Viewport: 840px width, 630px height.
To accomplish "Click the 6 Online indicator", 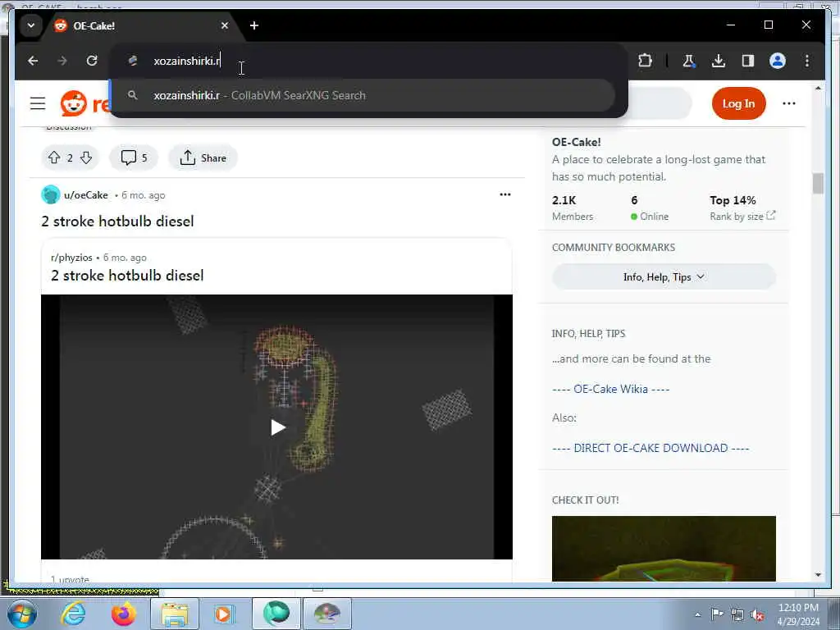I will coord(650,208).
